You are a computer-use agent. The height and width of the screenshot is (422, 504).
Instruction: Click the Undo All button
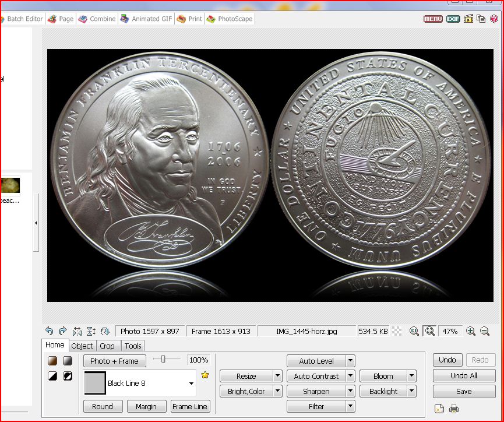click(464, 376)
